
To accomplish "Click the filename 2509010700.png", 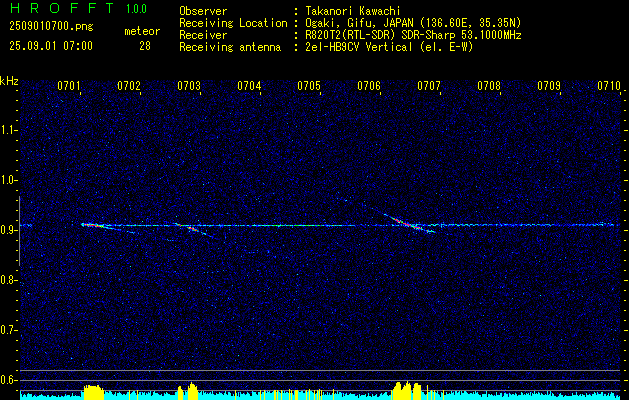I will pyautogui.click(x=51, y=27).
